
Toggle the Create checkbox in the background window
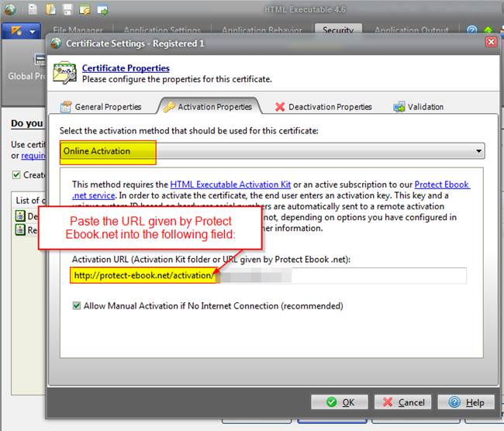coord(16,175)
